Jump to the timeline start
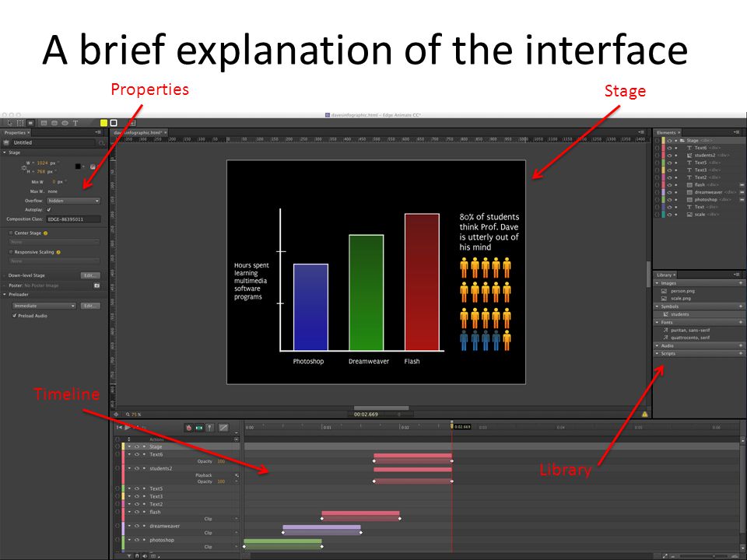Image resolution: width=747 pixels, height=560 pixels. [x=119, y=428]
